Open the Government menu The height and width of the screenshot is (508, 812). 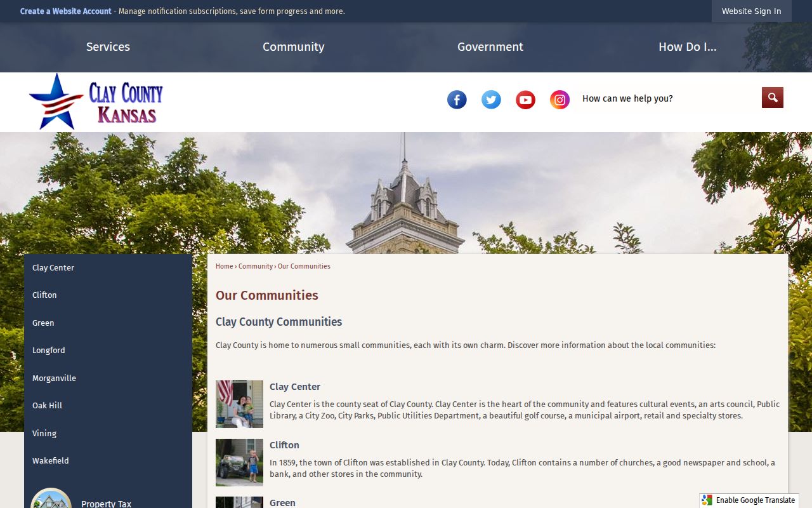[490, 47]
